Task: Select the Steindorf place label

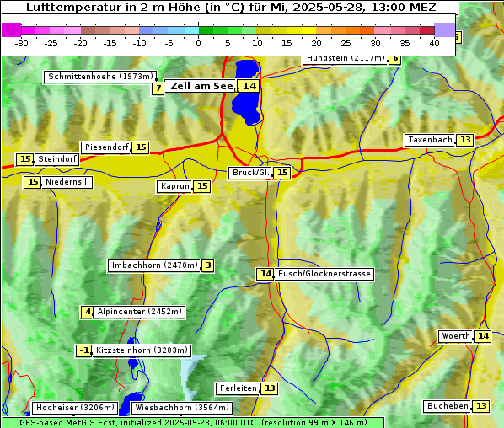Action: (56, 159)
